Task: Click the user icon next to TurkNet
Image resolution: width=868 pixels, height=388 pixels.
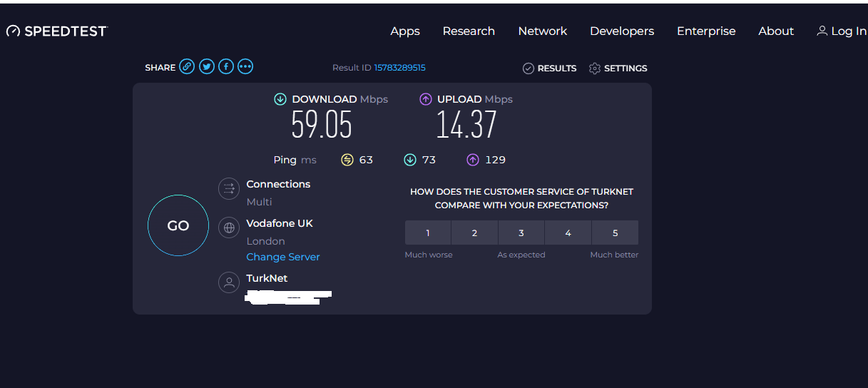Action: click(x=229, y=282)
